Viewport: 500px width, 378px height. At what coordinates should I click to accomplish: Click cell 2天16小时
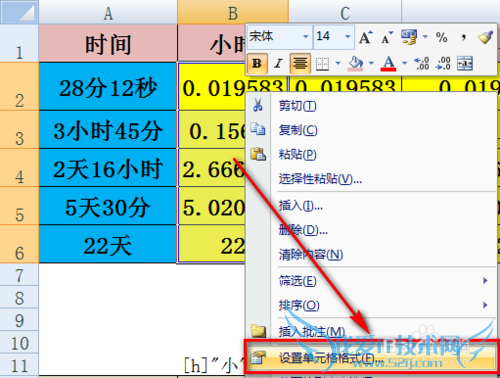tap(108, 167)
